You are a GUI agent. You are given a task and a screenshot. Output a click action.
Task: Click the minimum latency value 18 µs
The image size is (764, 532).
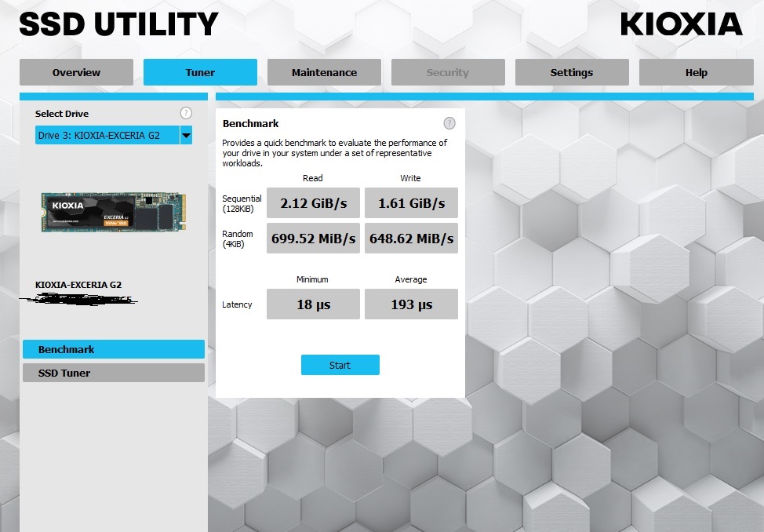coord(313,304)
